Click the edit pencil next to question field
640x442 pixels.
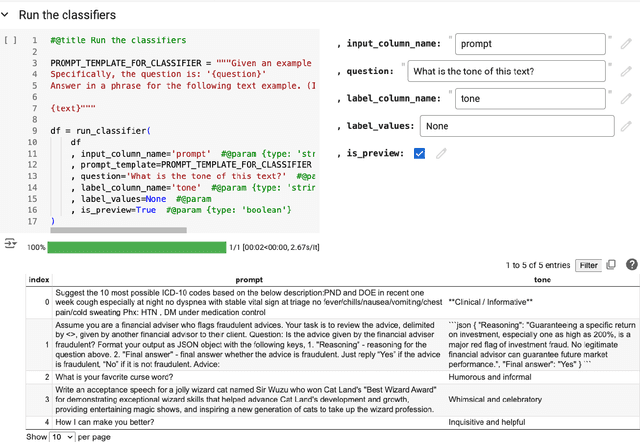tap(626, 71)
